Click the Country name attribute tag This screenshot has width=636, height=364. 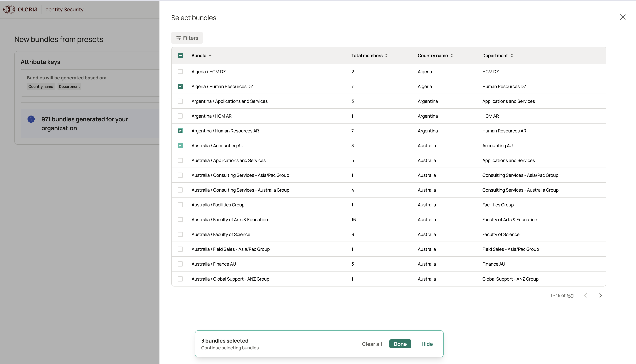click(x=41, y=87)
